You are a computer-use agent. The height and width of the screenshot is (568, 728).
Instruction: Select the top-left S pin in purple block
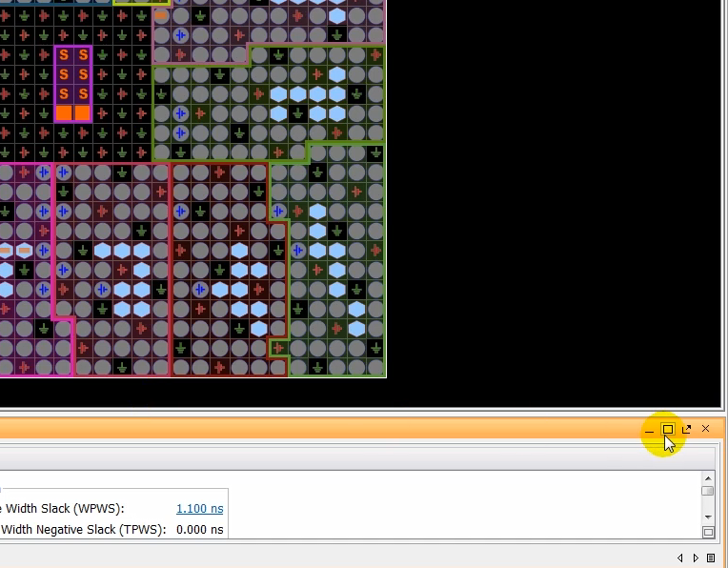click(x=64, y=55)
